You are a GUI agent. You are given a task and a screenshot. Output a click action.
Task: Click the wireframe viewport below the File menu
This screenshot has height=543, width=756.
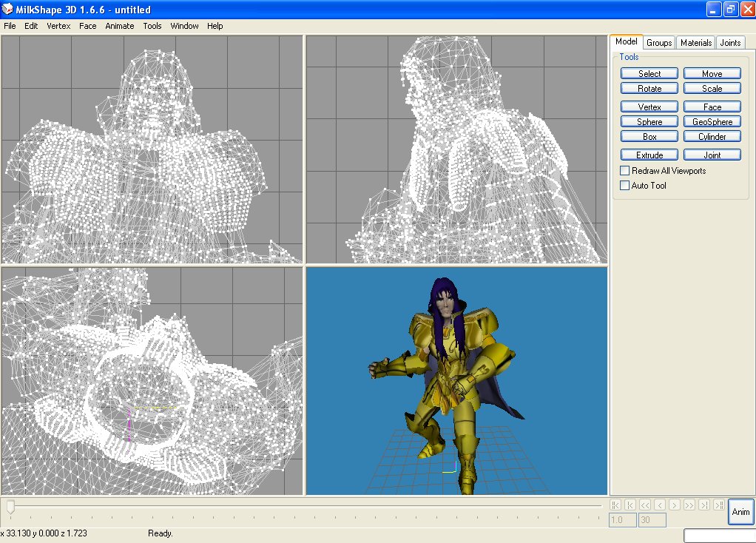tap(152, 149)
